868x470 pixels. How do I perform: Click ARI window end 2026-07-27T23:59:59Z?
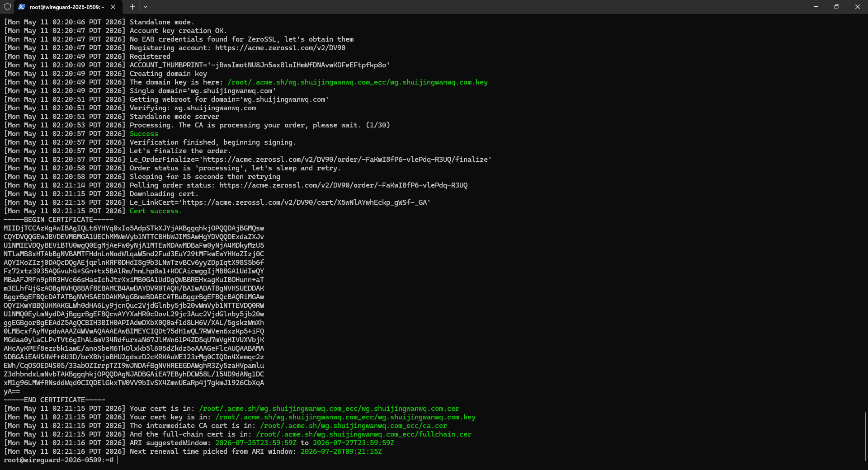pos(354,443)
